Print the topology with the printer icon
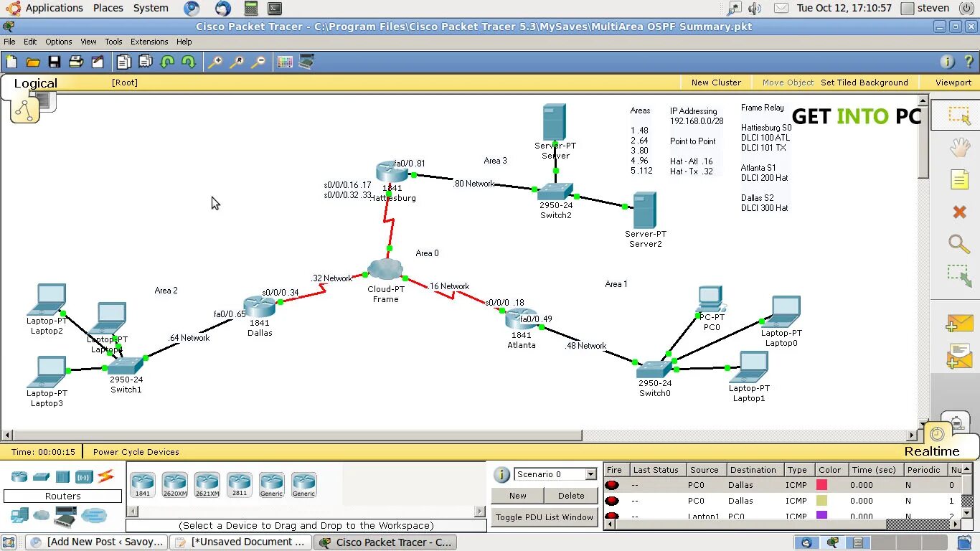980x551 pixels. 76,62
